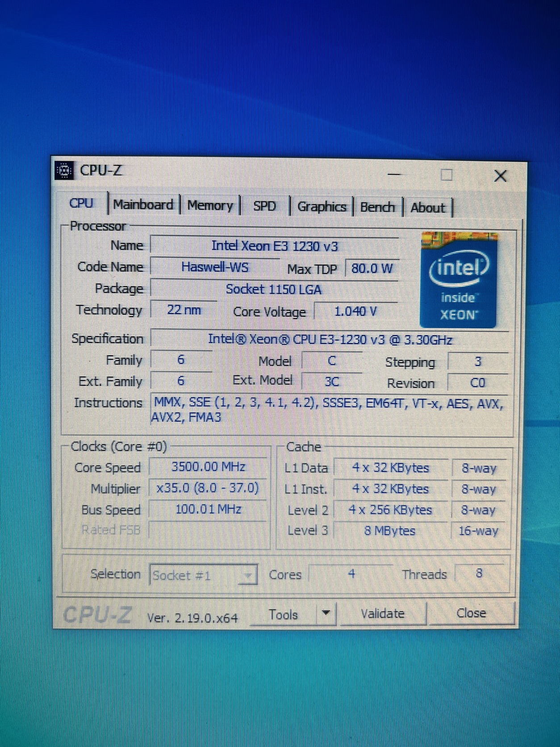560x747 pixels.
Task: Click the Validate button
Action: coord(383,613)
